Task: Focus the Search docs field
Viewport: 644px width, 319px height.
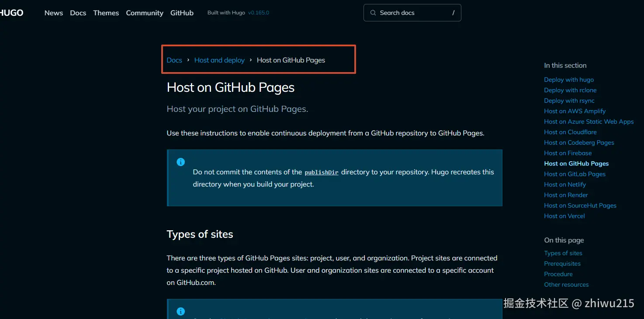Action: point(412,13)
